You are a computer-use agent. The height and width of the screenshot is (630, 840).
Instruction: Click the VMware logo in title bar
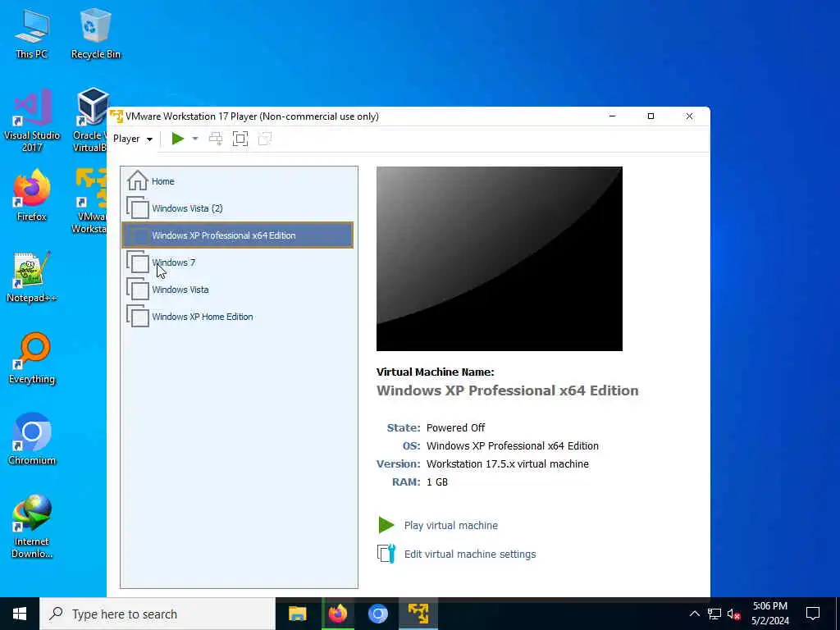pos(116,116)
